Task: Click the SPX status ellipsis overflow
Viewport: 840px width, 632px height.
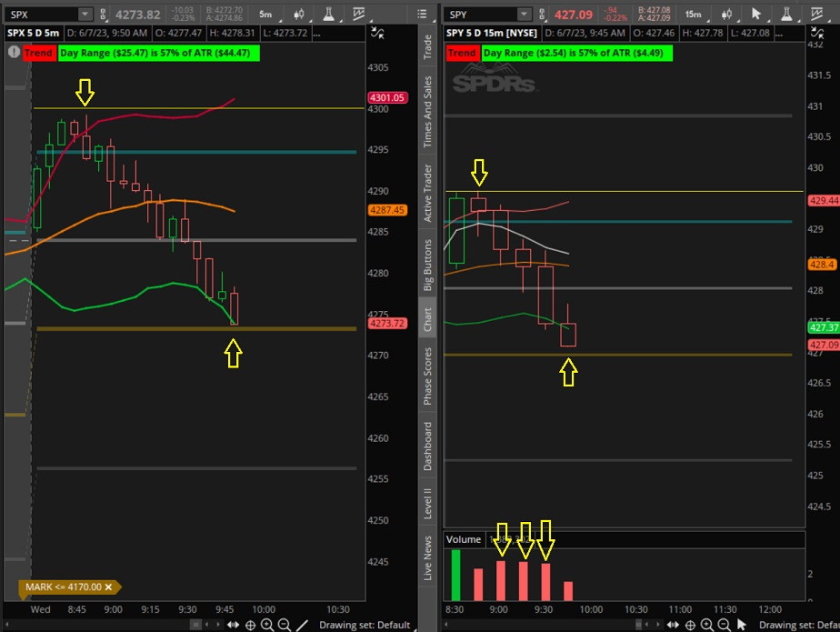Action: pos(316,34)
